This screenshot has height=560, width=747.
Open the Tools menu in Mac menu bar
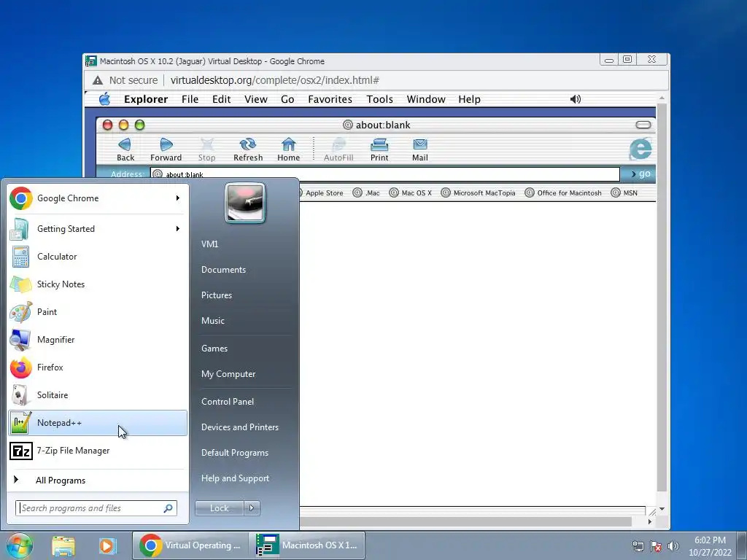click(379, 99)
